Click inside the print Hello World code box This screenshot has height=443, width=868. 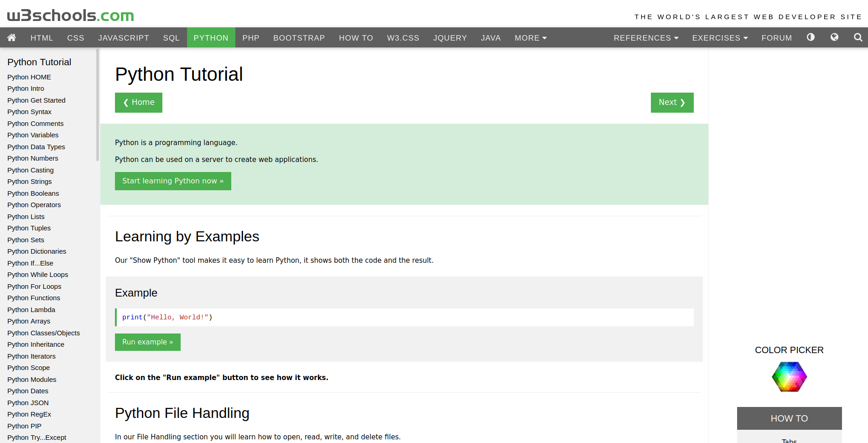(x=404, y=318)
